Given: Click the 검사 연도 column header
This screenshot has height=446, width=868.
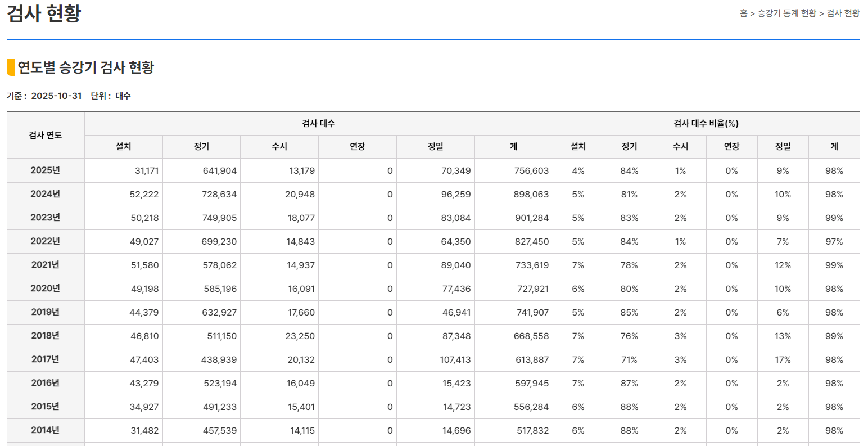Looking at the screenshot, I should point(46,135).
